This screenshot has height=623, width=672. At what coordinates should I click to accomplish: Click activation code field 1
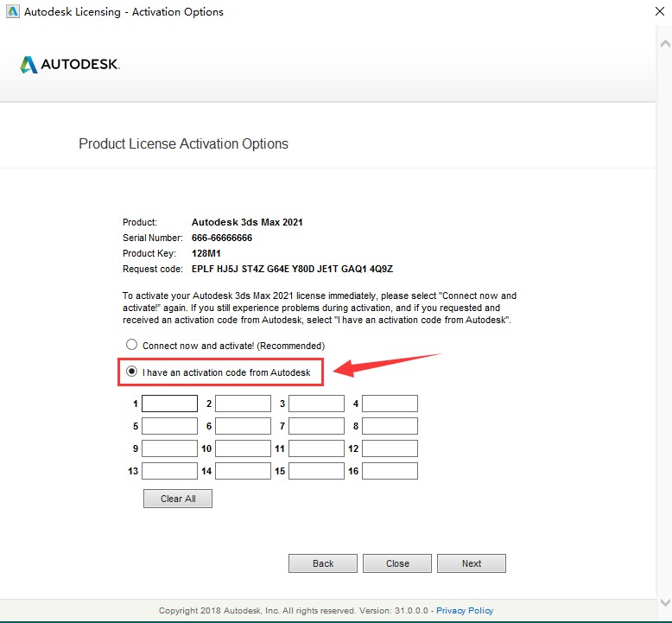[169, 404]
